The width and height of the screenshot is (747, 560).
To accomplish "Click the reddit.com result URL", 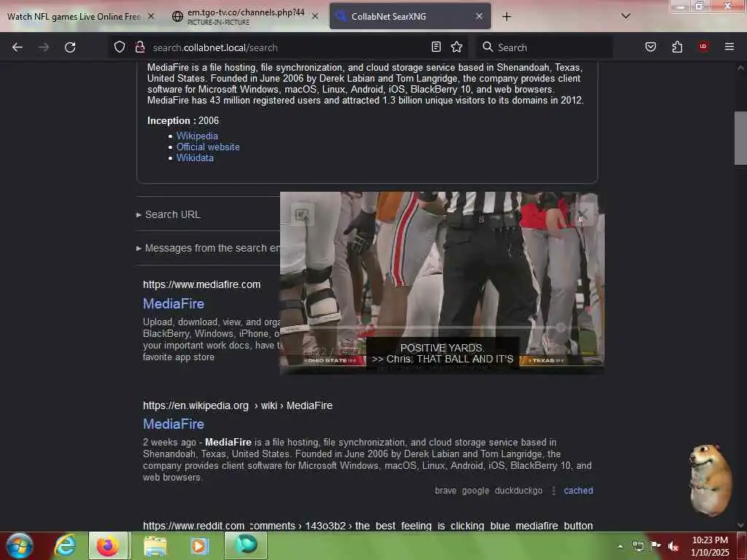I will [x=368, y=526].
